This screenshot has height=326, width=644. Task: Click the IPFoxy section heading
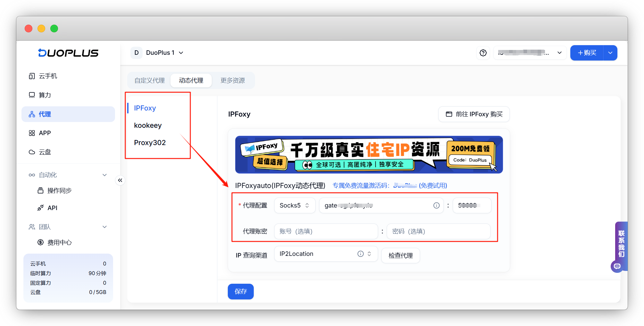pos(239,114)
